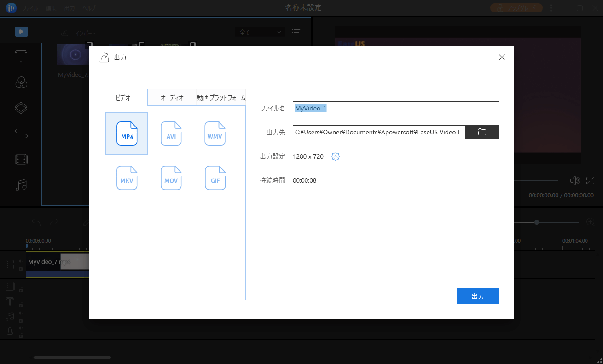The height and width of the screenshot is (364, 603).
Task: Open the Music panel in sidebar
Action: [21, 185]
